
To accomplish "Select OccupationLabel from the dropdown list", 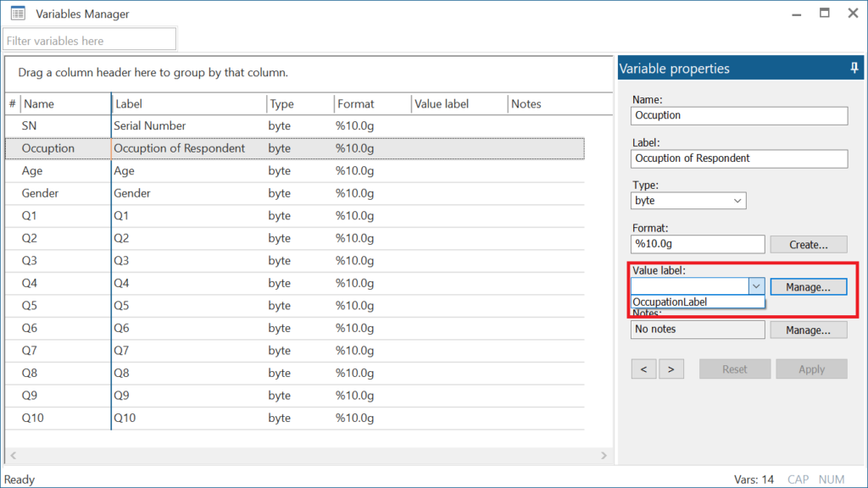I will point(698,302).
